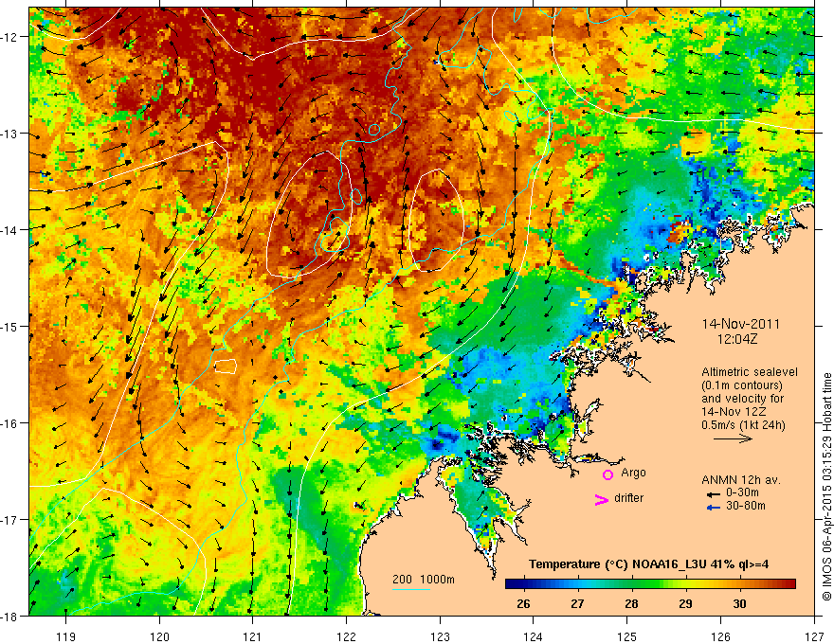Click the color bar value "28"
Viewport: 834px width, 644px height.
(631, 603)
